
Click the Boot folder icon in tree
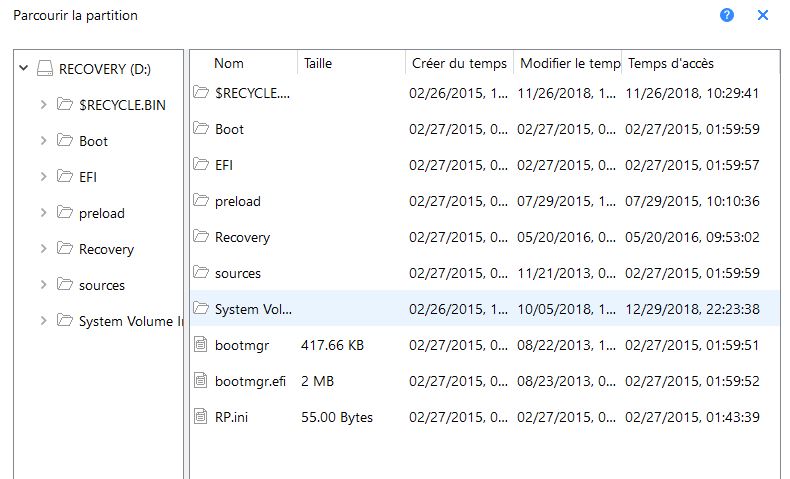(x=64, y=140)
